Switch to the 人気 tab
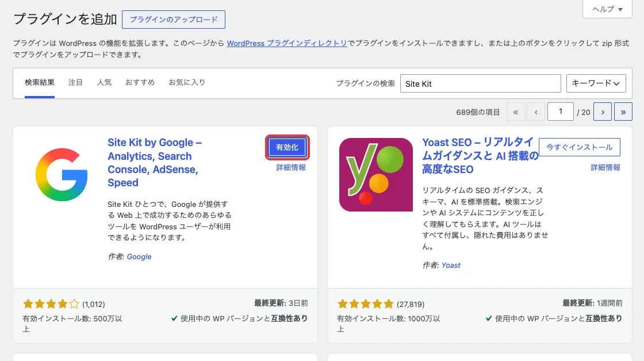 tap(104, 83)
